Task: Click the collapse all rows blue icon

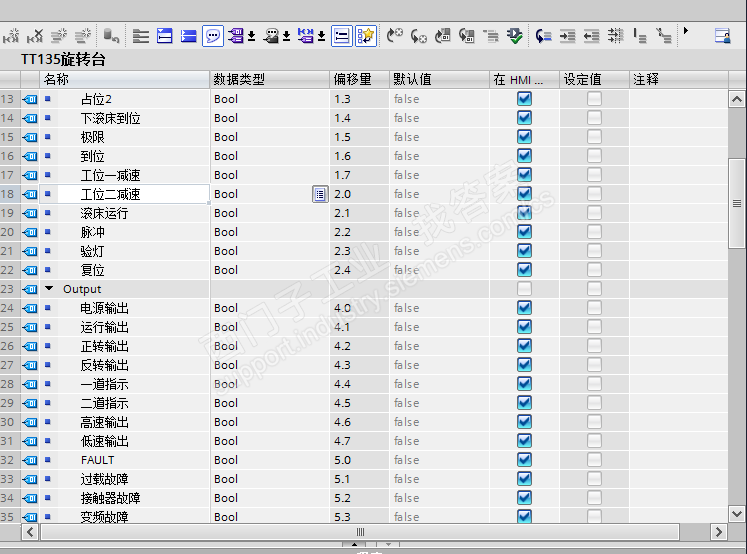Action: pos(189,36)
